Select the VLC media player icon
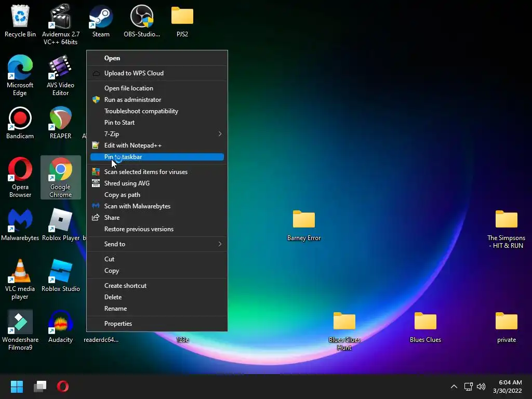 click(x=20, y=279)
